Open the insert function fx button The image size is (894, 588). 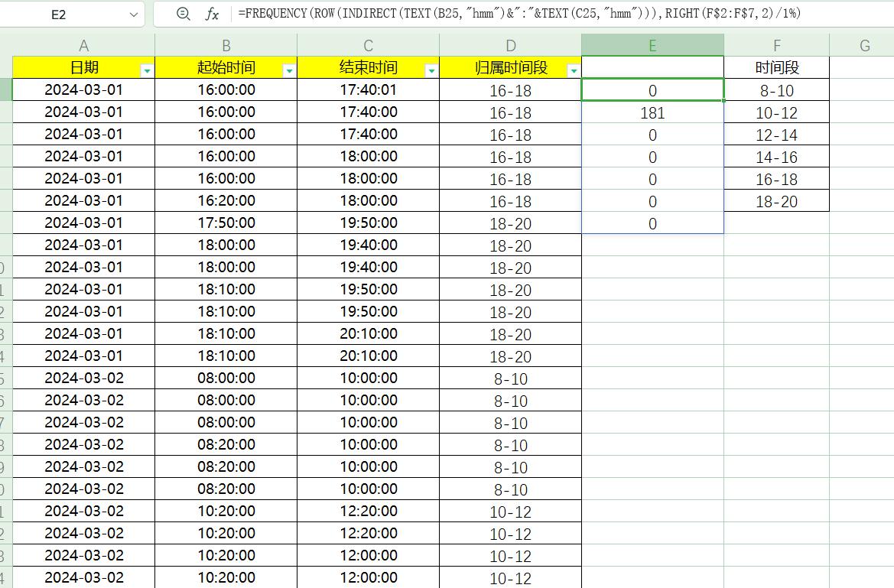tap(212, 14)
